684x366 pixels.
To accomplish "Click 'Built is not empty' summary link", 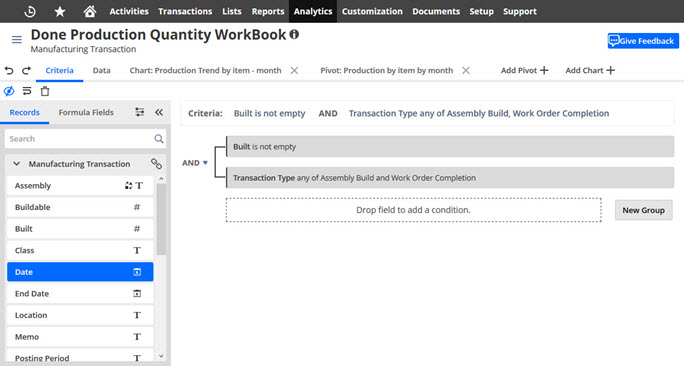I will [269, 113].
